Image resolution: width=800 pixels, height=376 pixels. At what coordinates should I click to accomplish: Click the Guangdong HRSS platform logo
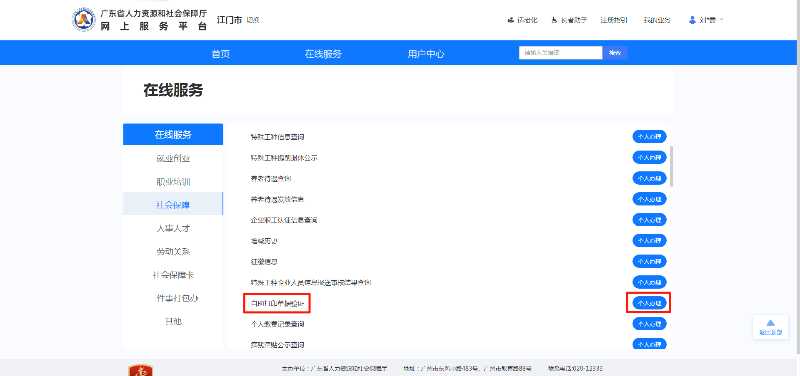[x=84, y=19]
